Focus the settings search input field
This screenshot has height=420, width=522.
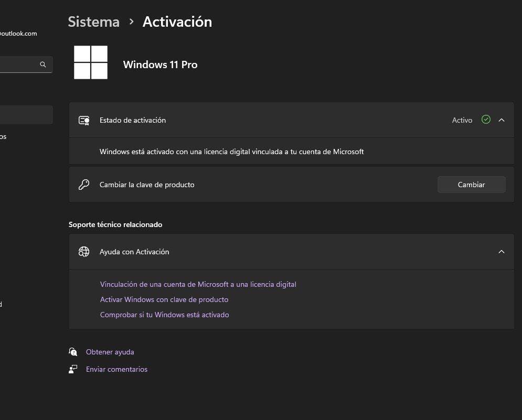pos(18,64)
